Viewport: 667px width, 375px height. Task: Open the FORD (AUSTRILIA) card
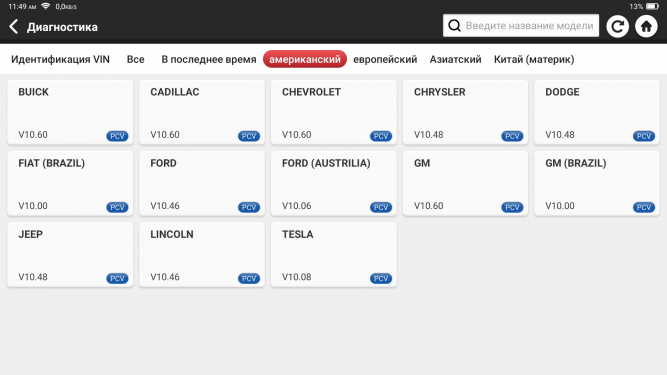click(334, 183)
